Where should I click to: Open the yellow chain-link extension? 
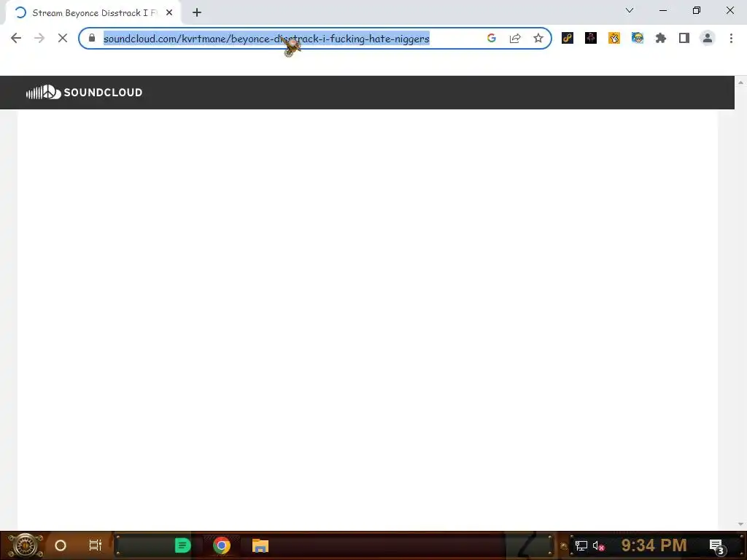(568, 38)
